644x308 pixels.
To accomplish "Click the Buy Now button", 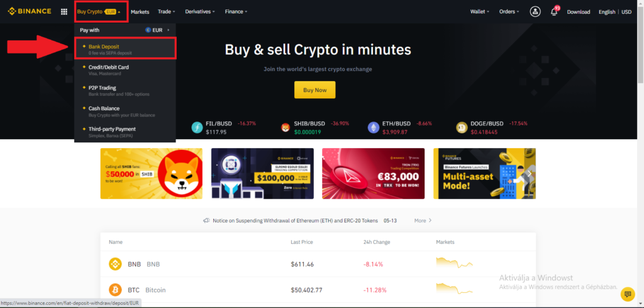I will pyautogui.click(x=314, y=89).
